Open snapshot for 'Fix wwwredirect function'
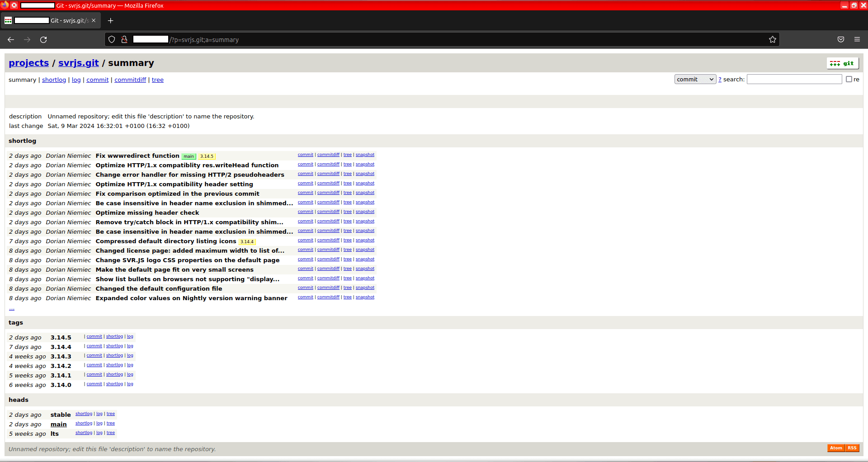 coord(365,155)
